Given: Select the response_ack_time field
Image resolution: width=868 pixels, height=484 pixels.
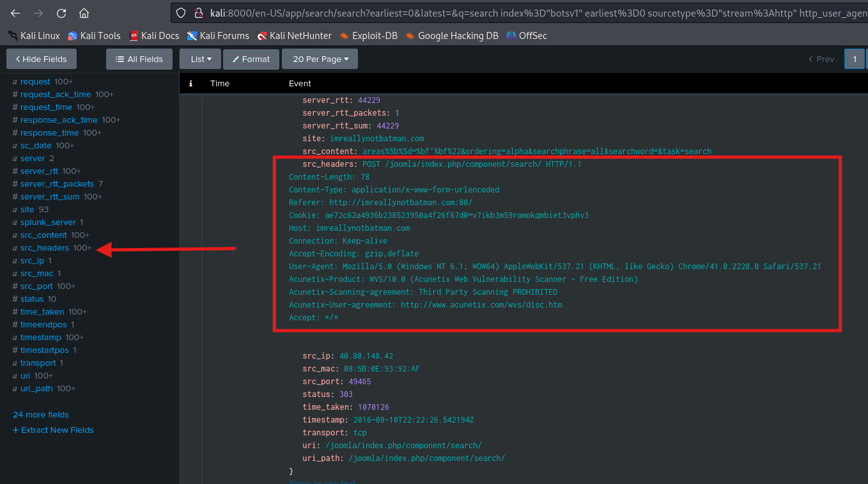Looking at the screenshot, I should [x=59, y=120].
